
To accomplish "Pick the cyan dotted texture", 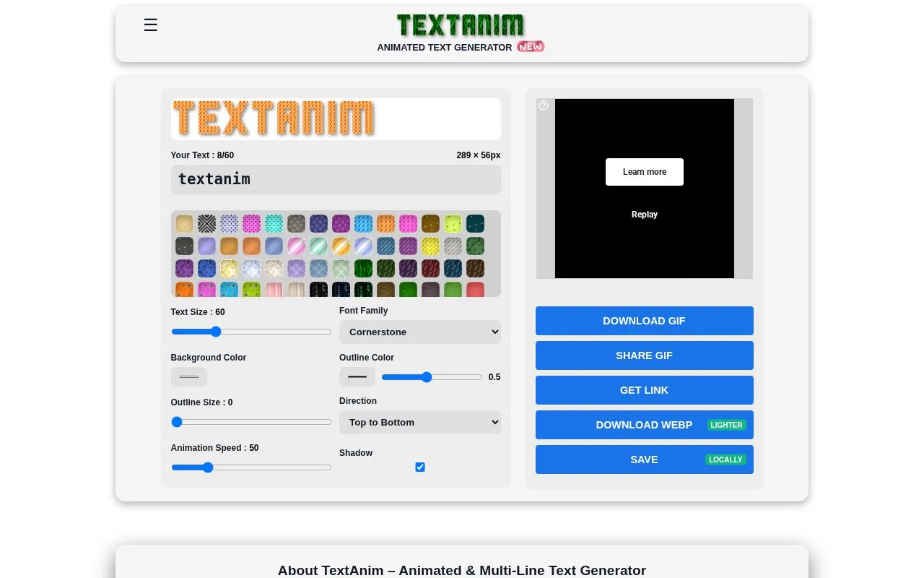I will point(274,223).
